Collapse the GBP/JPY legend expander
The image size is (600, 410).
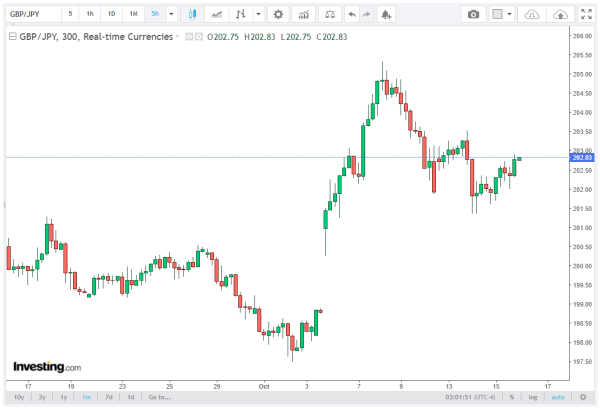point(12,35)
